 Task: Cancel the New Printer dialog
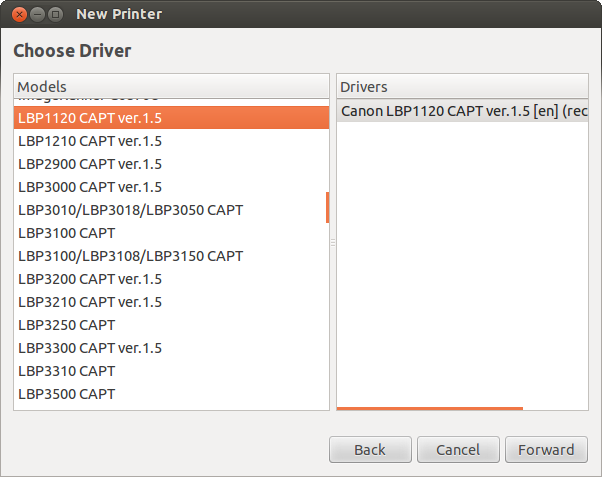click(x=458, y=449)
